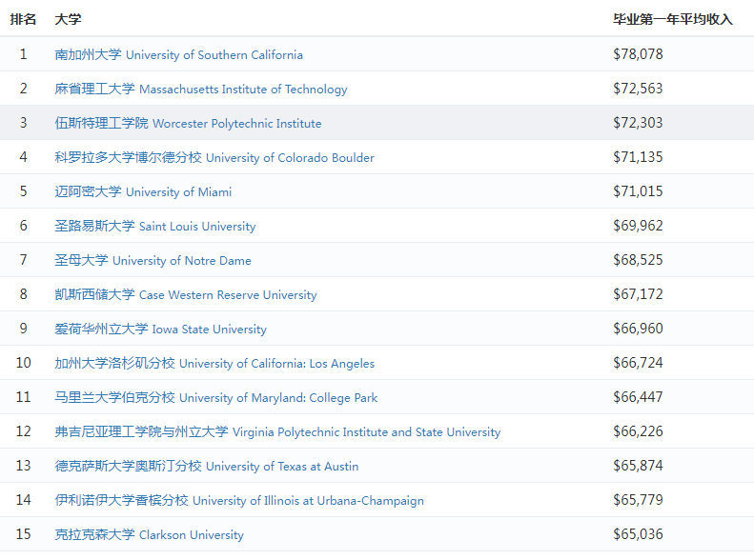Select the rank 15 cell

[23, 534]
